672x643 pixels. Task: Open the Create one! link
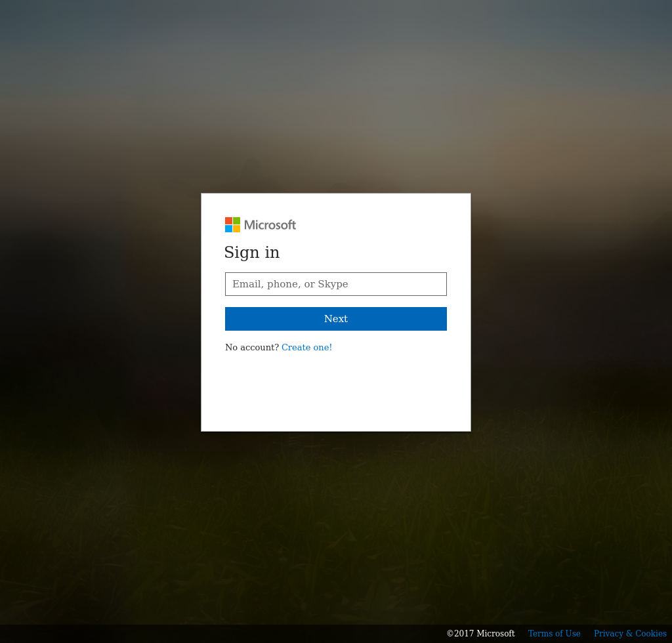coord(306,348)
